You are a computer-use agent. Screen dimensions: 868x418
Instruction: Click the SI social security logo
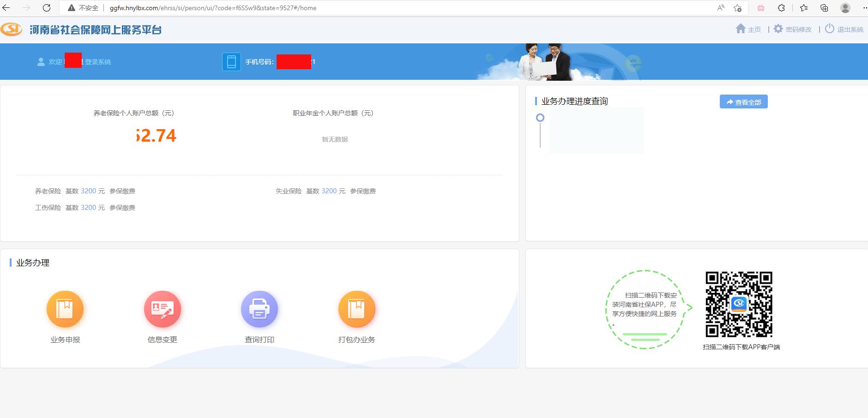(12, 29)
